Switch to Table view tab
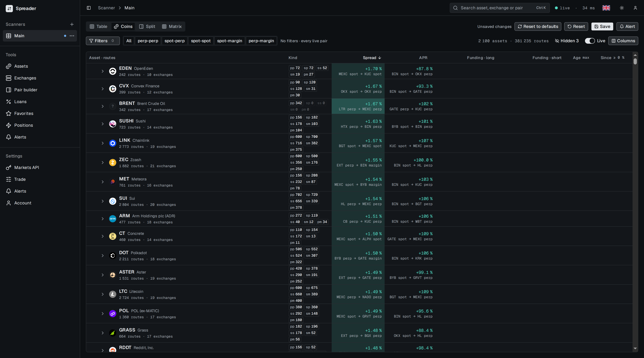Viewport: 644px width, 358px height. 99,26
